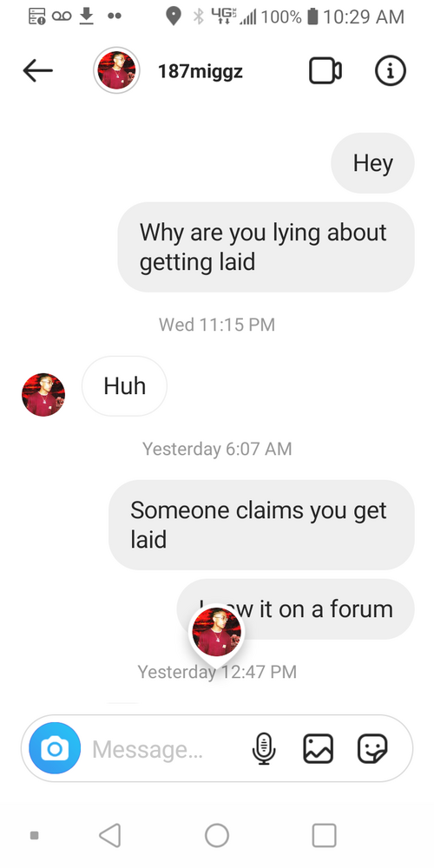Open the photo gallery picker icon
This screenshot has width=434, height=868.
click(319, 748)
